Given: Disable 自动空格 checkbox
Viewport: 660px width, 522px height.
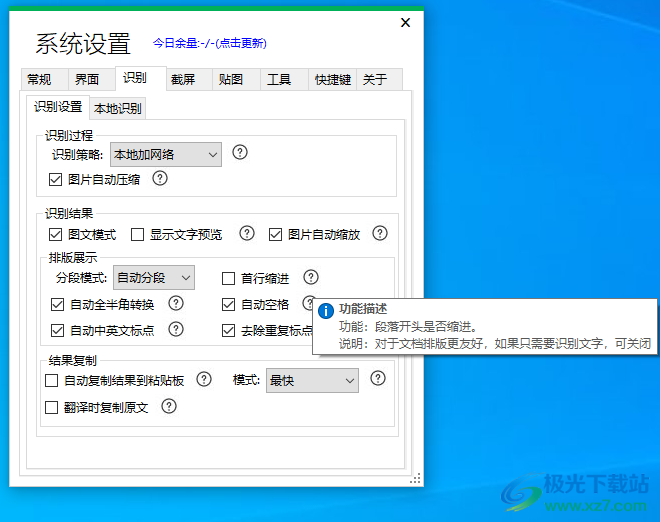Looking at the screenshot, I should coord(228,304).
